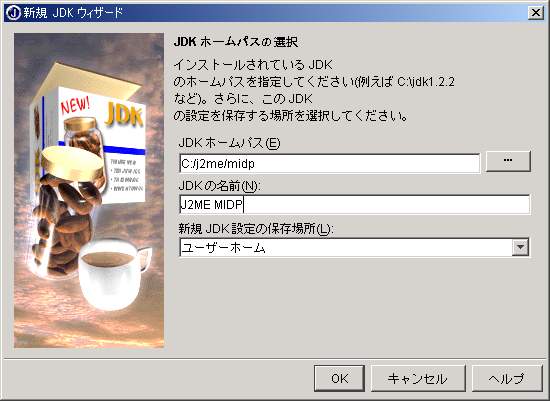The height and width of the screenshot is (401, 550).
Task: Click the JDK ホームパス(E) label
Action: (x=229, y=143)
